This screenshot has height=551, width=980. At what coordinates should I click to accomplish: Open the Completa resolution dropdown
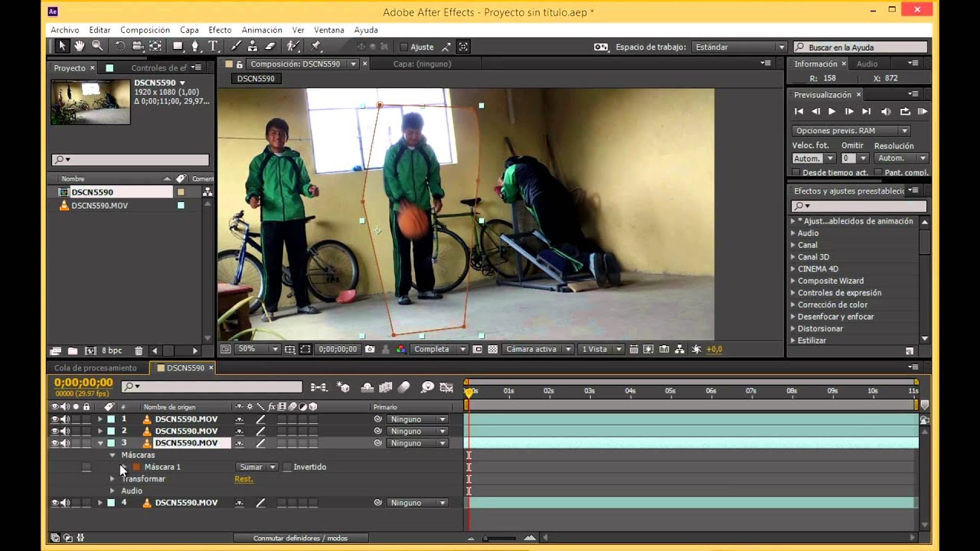pos(439,349)
